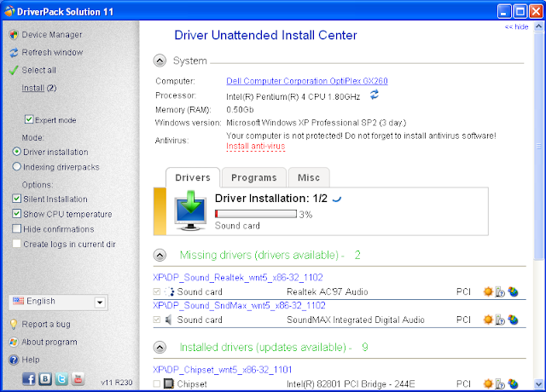Switch to the Misc tab
The height and width of the screenshot is (392, 546).
point(309,178)
